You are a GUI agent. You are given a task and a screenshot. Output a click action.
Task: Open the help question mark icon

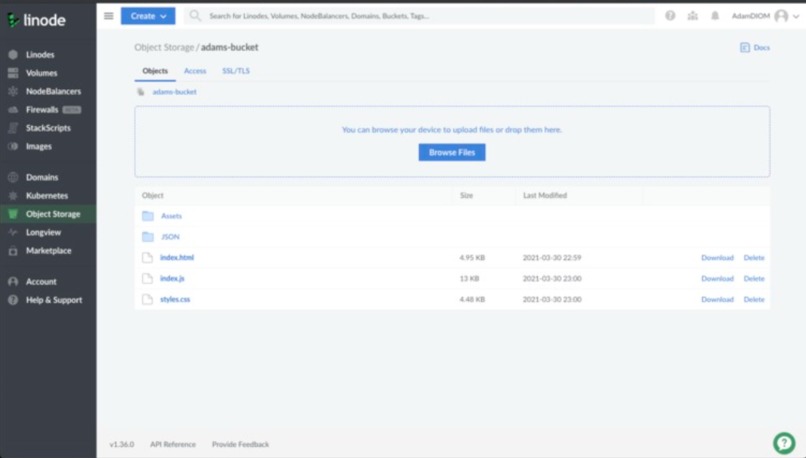(670, 16)
